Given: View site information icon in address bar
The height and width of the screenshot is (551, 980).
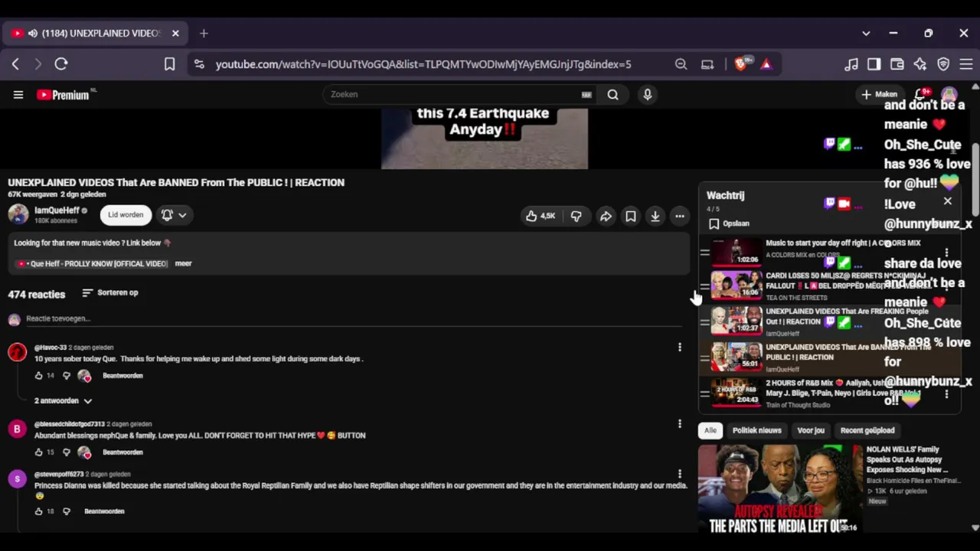Looking at the screenshot, I should point(199,64).
